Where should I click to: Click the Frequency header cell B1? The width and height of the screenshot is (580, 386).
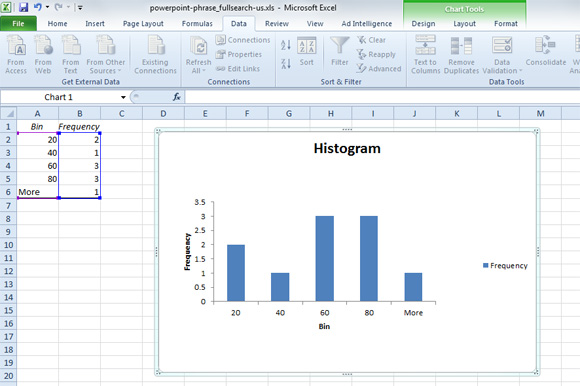[x=79, y=126]
